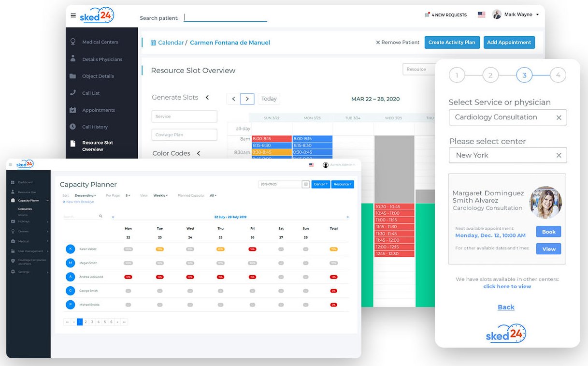Collapse the Generate Slots section
The width and height of the screenshot is (588, 366).
point(207,97)
